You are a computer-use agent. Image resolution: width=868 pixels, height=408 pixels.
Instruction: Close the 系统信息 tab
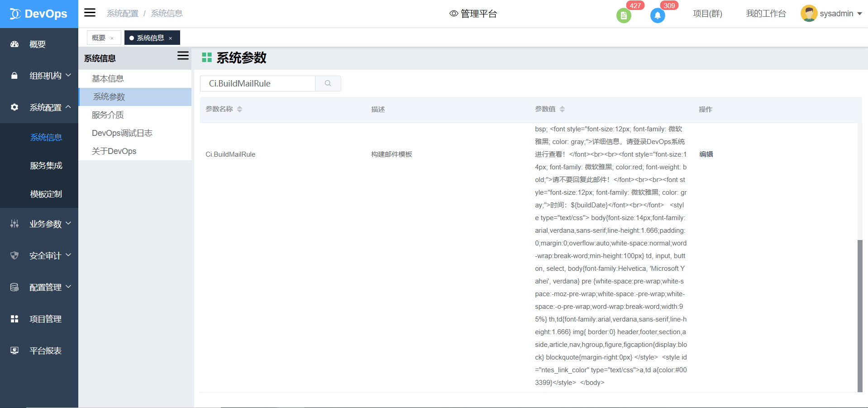[x=171, y=38]
